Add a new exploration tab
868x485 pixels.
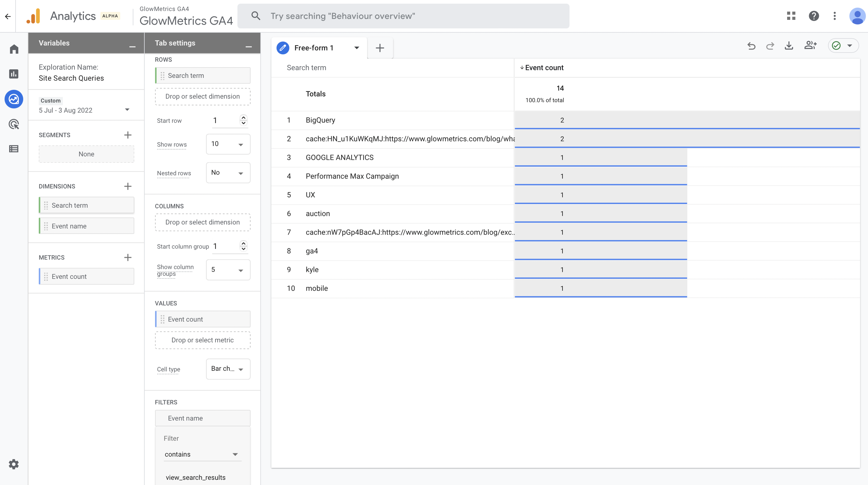point(380,48)
